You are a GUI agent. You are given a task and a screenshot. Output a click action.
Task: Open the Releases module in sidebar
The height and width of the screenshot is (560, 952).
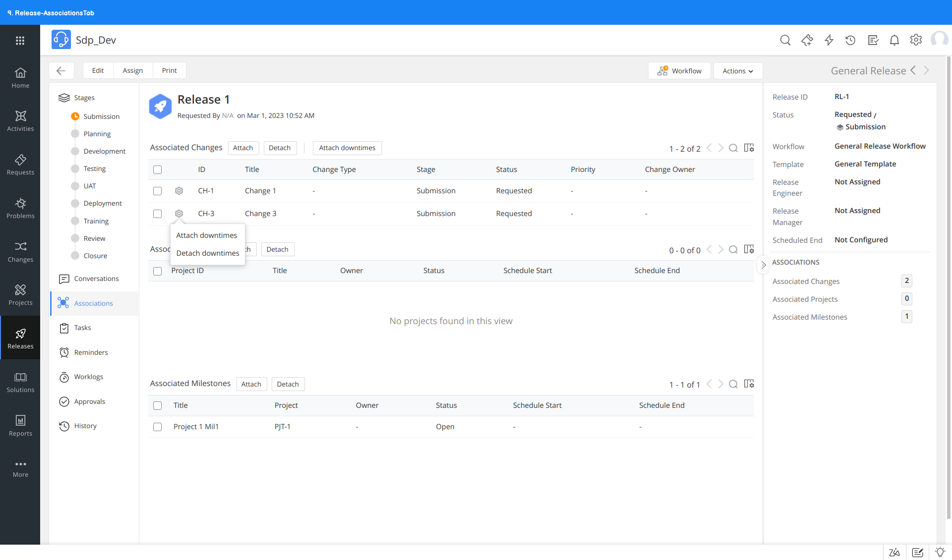coord(20,339)
